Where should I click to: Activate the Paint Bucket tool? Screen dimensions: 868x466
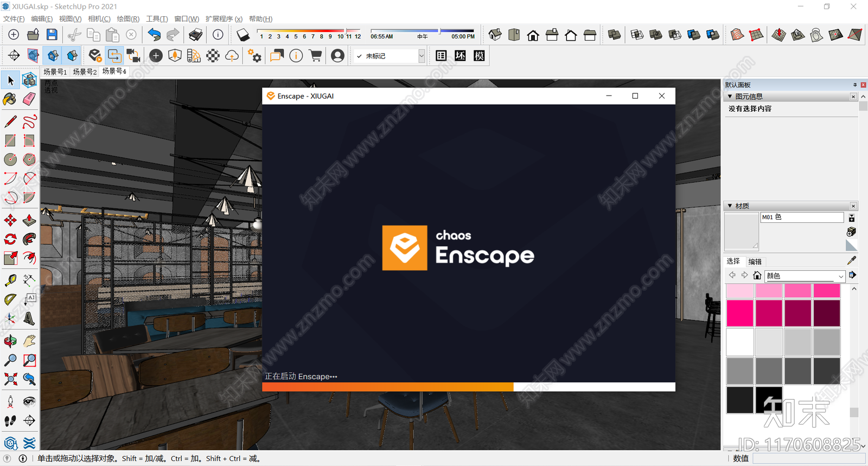coord(10,99)
